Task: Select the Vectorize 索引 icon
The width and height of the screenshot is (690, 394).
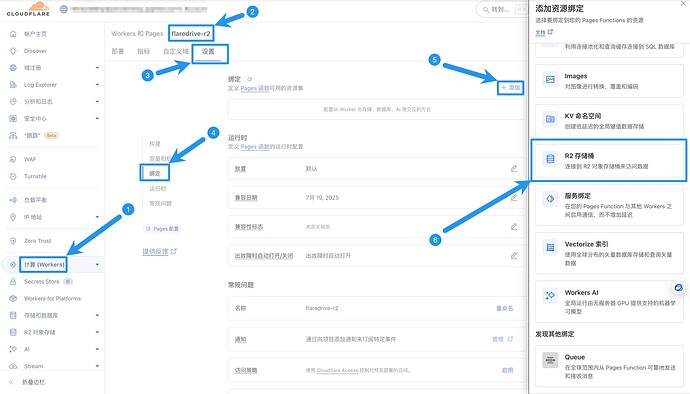Action: click(550, 247)
